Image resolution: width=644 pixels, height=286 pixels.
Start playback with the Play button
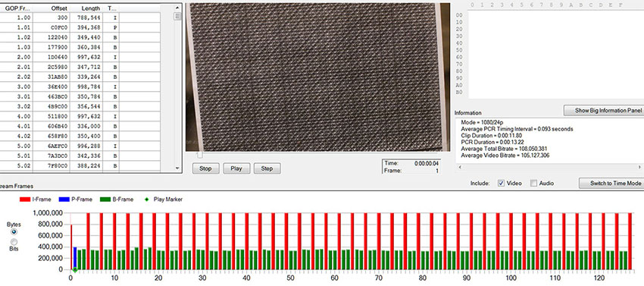[236, 168]
